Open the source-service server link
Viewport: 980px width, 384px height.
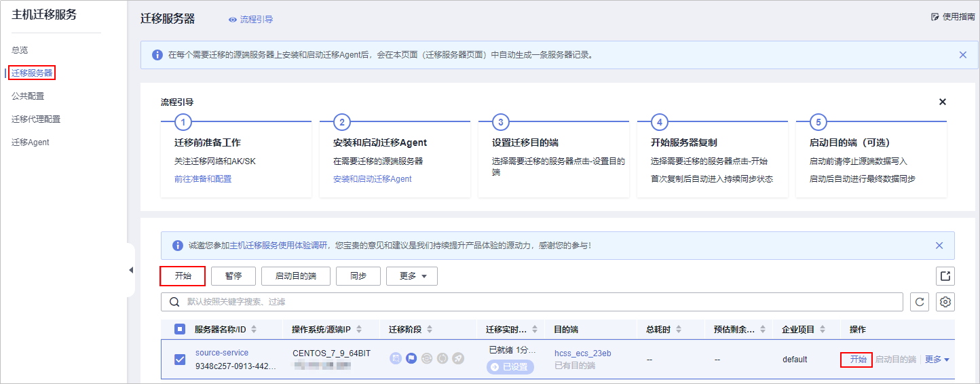[222, 353]
